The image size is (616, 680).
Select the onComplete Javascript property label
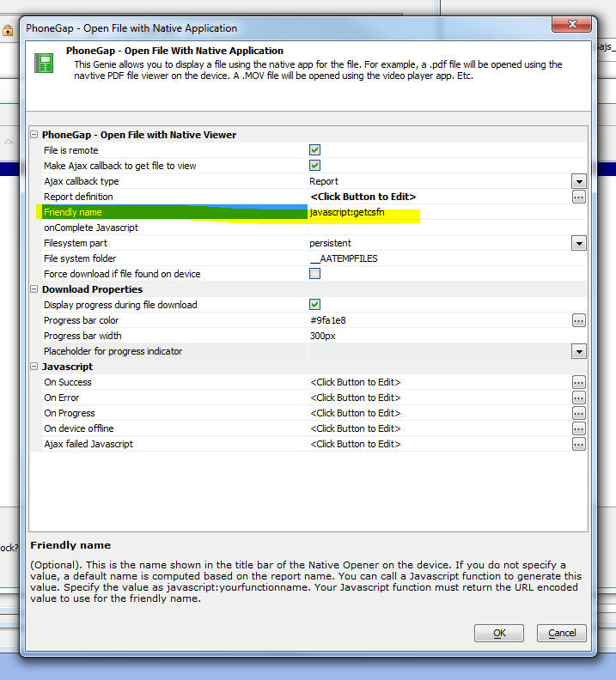tap(91, 228)
